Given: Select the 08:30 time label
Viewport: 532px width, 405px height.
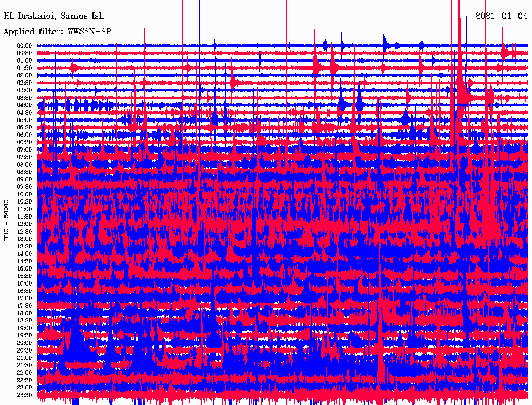Looking at the screenshot, I should (24, 172).
